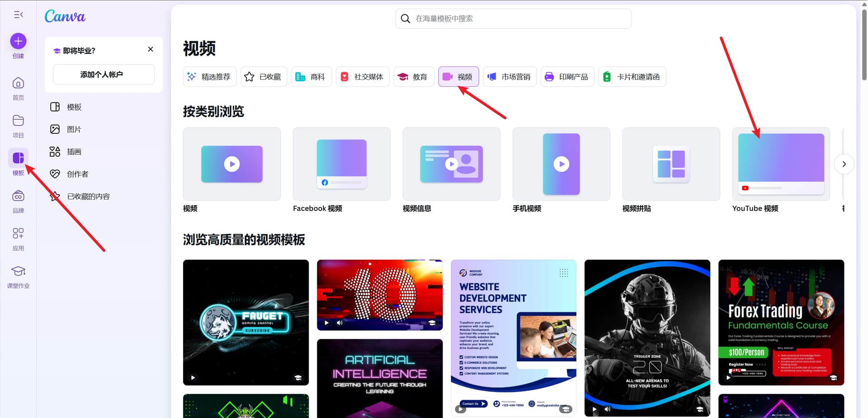Click education cap badge on Forex template
The height and width of the screenshot is (418, 868).
point(834,378)
